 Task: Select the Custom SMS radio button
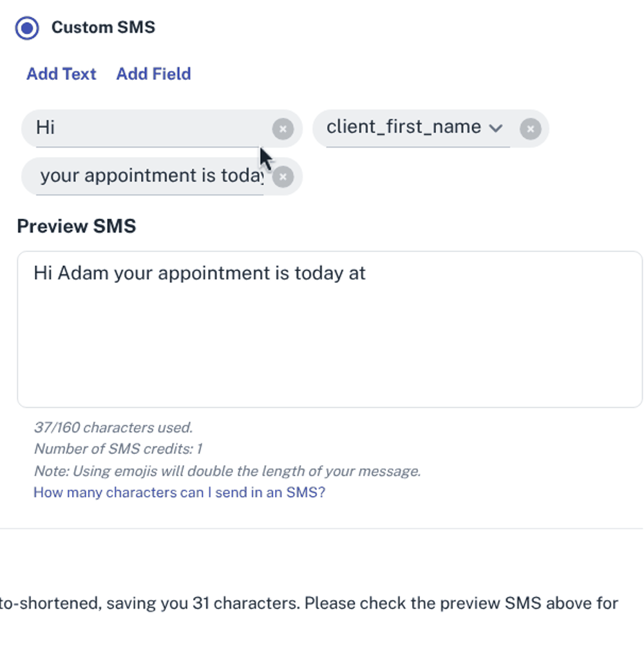(28, 28)
